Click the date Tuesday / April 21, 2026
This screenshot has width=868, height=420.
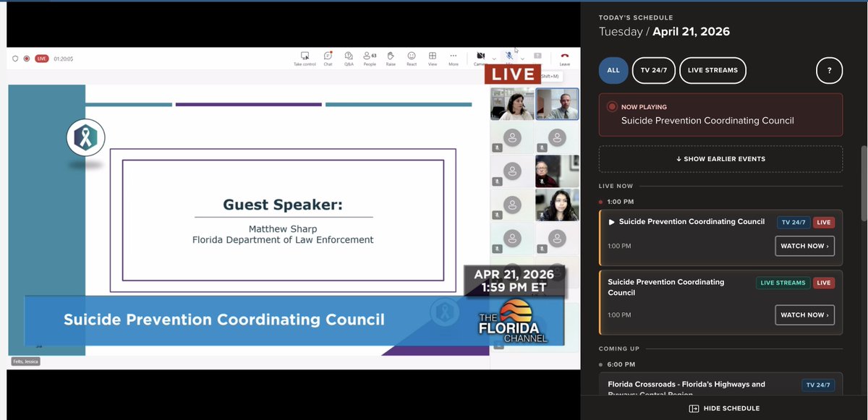664,32
